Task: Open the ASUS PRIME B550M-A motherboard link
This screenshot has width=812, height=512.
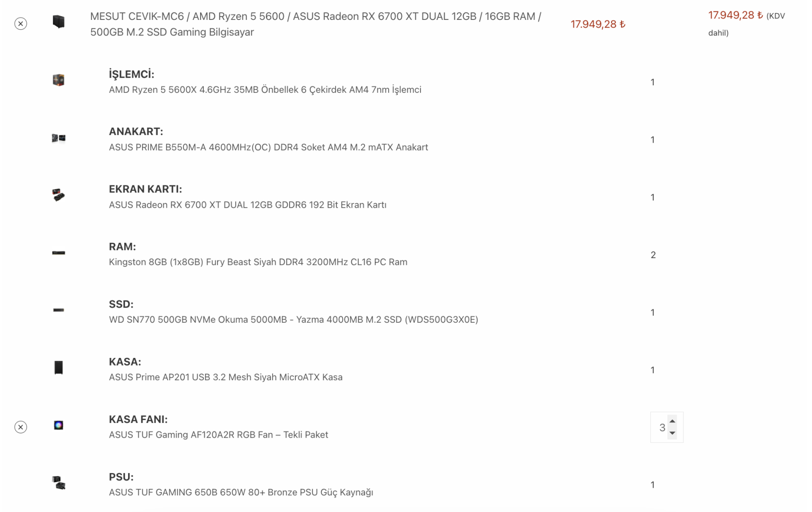Action: (x=268, y=147)
